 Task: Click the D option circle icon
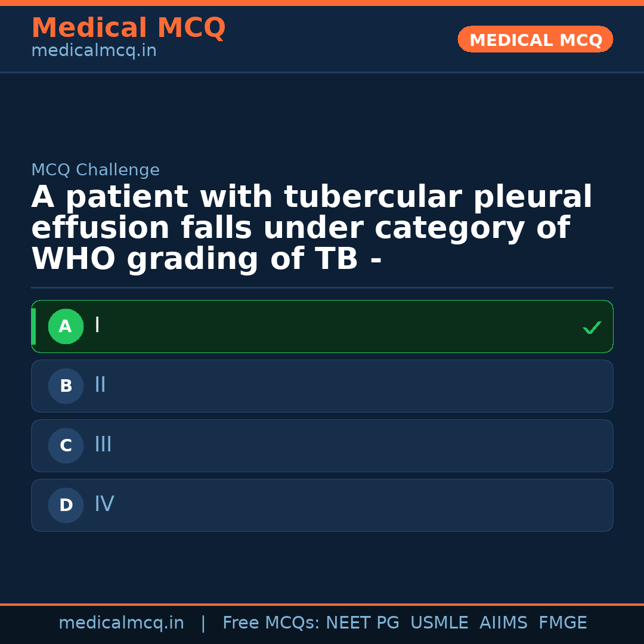[66, 505]
